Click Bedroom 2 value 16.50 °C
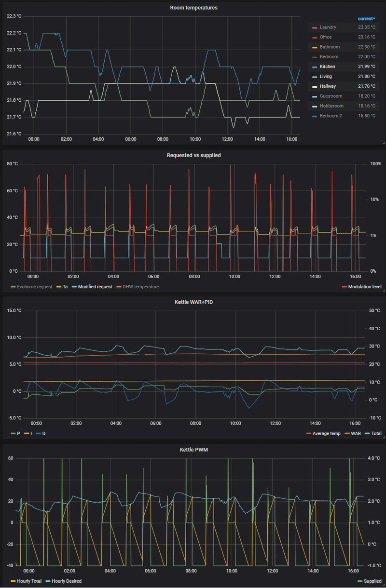 point(367,116)
